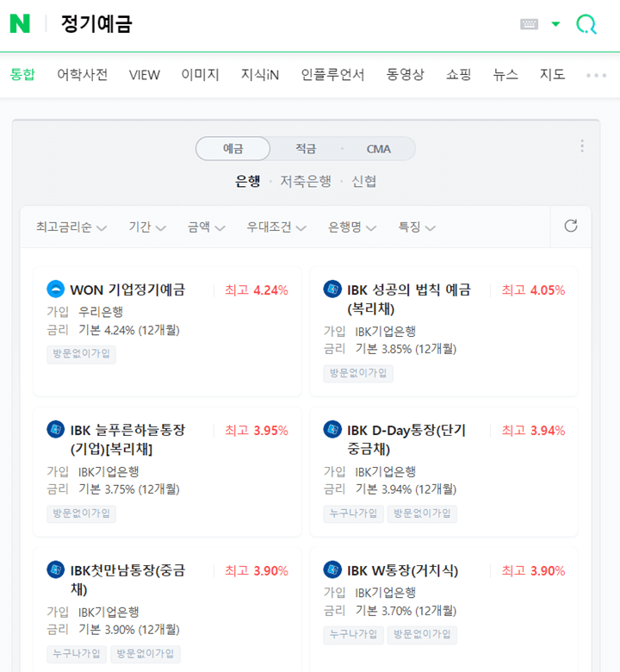Open the 지도 tab
The height and width of the screenshot is (672, 620).
[552, 75]
